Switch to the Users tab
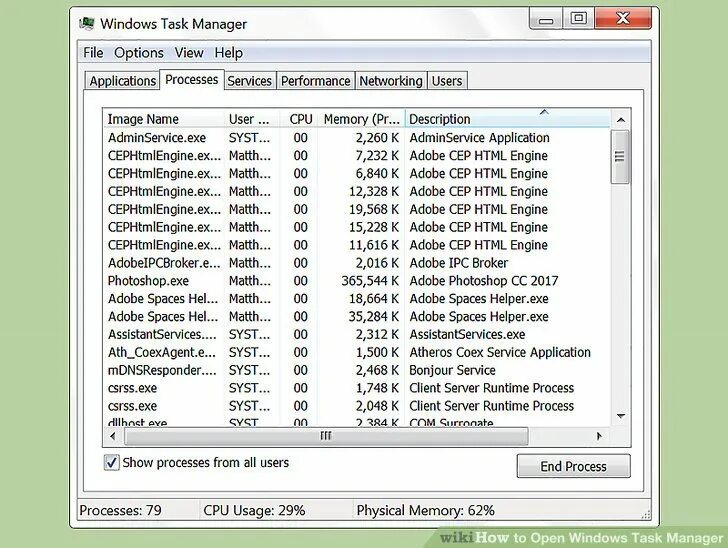The height and width of the screenshot is (548, 728). pyautogui.click(x=447, y=81)
